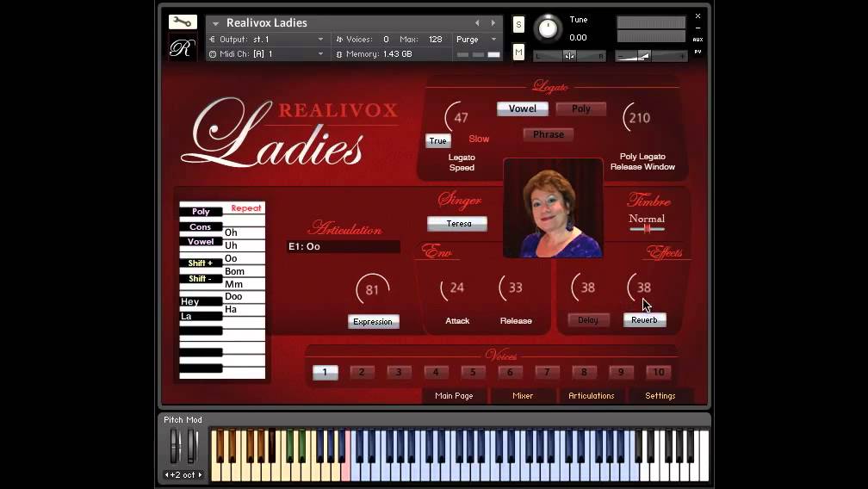The image size is (868, 489).
Task: Select voice slot 7
Action: [548, 372]
